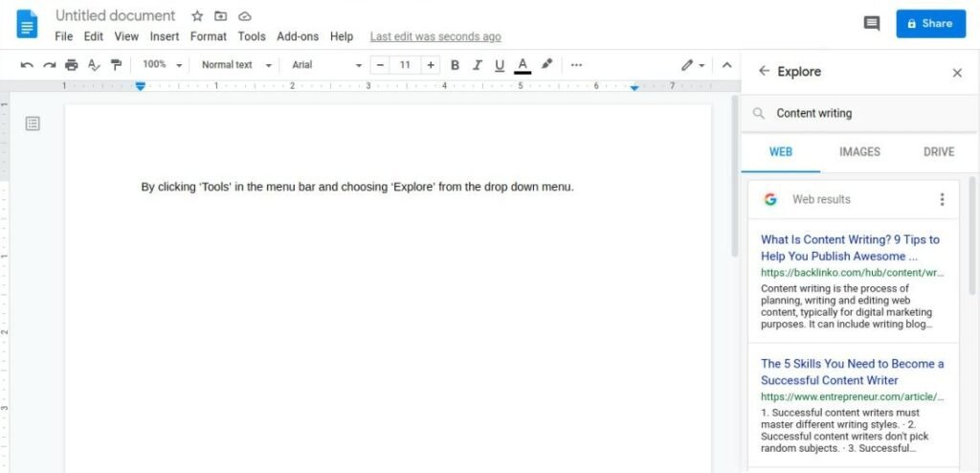Click the undo arrow icon
Screen dimensions: 980x473
click(x=27, y=65)
